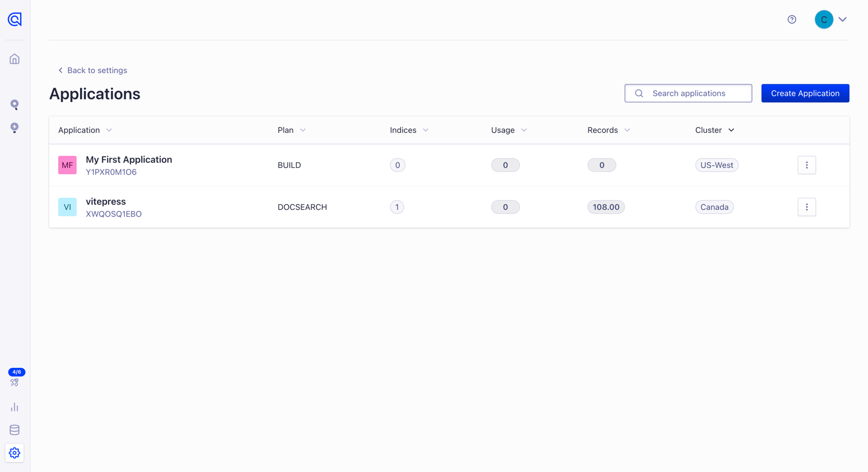
Task: Click the Algolia logo in sidebar
Action: pos(15,20)
